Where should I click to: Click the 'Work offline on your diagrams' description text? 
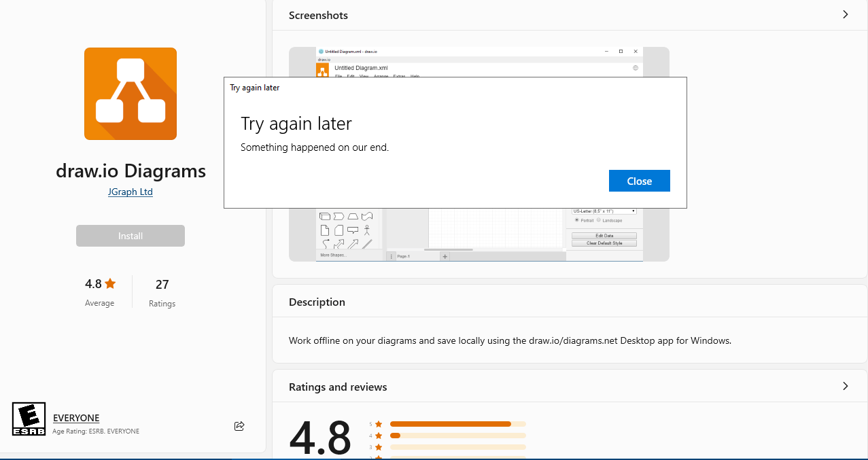pyautogui.click(x=510, y=340)
